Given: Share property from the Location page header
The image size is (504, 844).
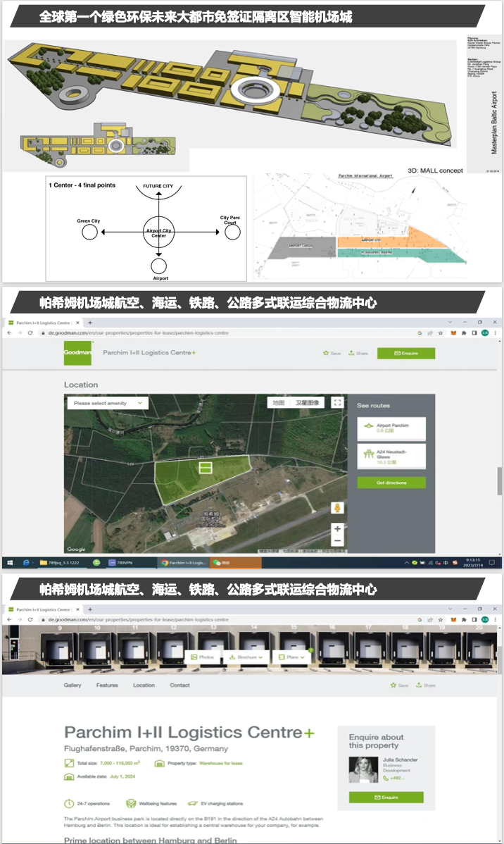Looking at the screenshot, I should tap(358, 353).
